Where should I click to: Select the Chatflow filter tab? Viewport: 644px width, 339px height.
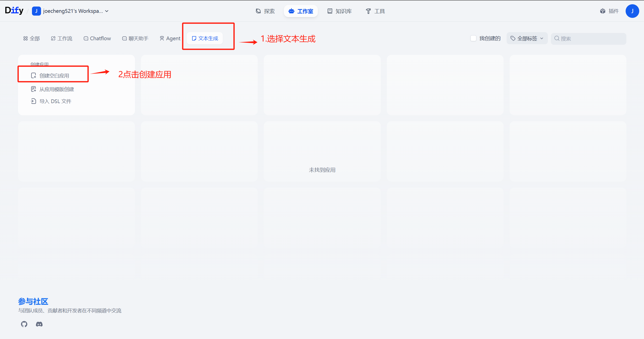click(x=97, y=38)
